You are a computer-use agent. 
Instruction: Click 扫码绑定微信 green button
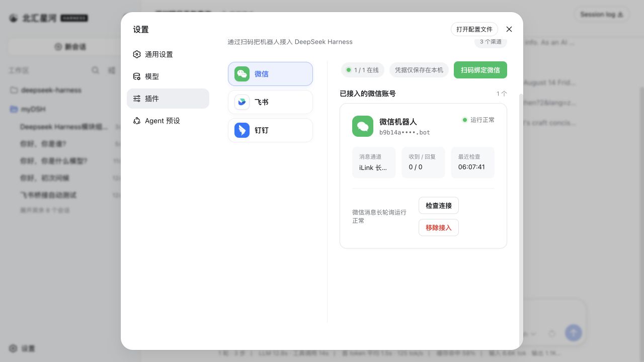coord(480,70)
